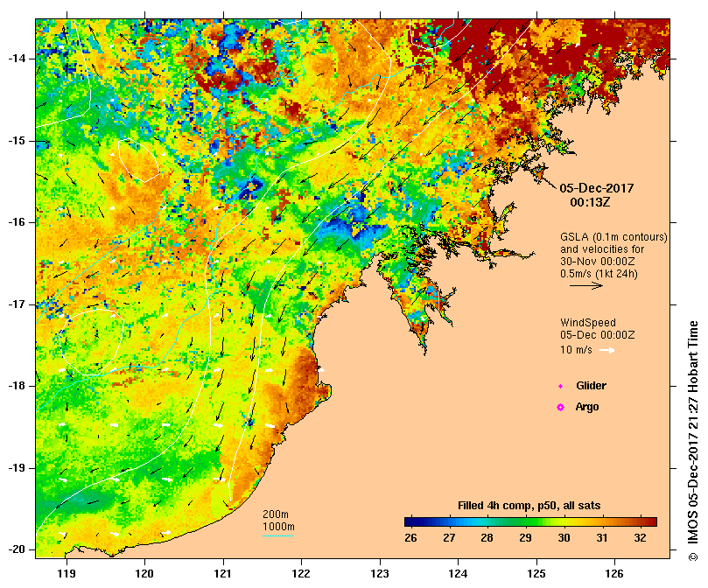The height and width of the screenshot is (588, 708).
Task: Click the 200m depth label
Action: pyautogui.click(x=276, y=514)
